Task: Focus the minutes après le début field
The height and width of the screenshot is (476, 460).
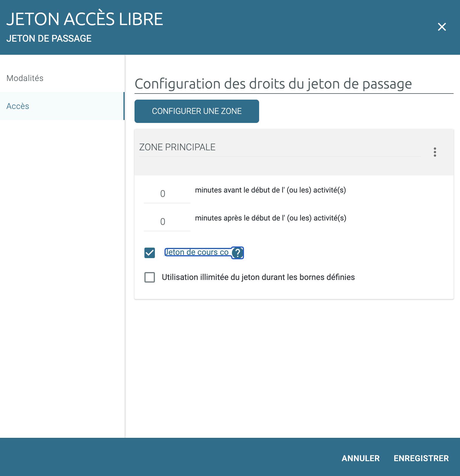Action: coord(167,222)
